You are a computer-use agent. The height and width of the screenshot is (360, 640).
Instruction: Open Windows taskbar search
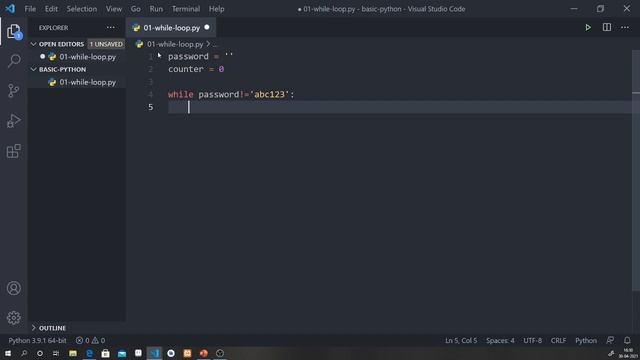coord(24,353)
